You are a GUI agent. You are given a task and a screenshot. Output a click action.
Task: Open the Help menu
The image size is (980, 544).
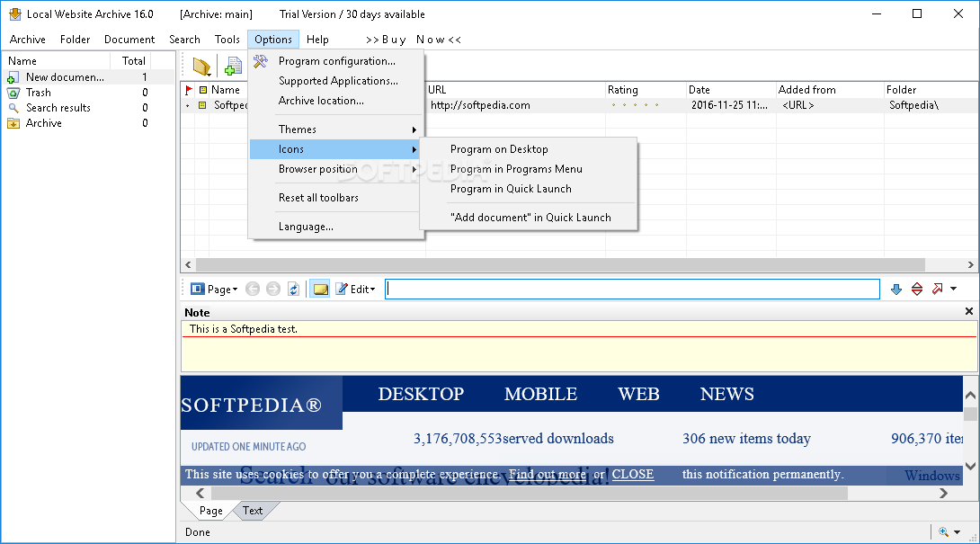(x=317, y=40)
